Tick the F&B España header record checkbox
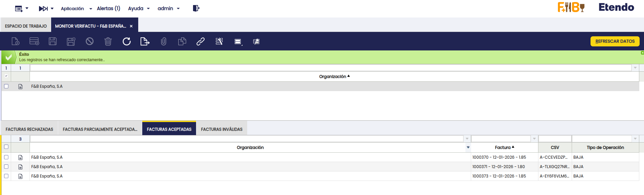The image size is (644, 195). click(6, 86)
